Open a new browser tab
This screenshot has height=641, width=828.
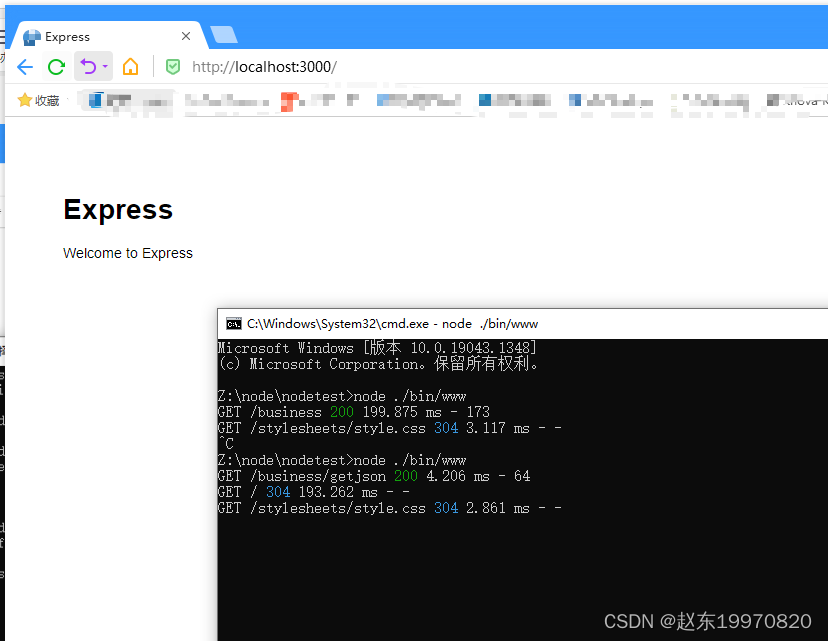click(224, 34)
